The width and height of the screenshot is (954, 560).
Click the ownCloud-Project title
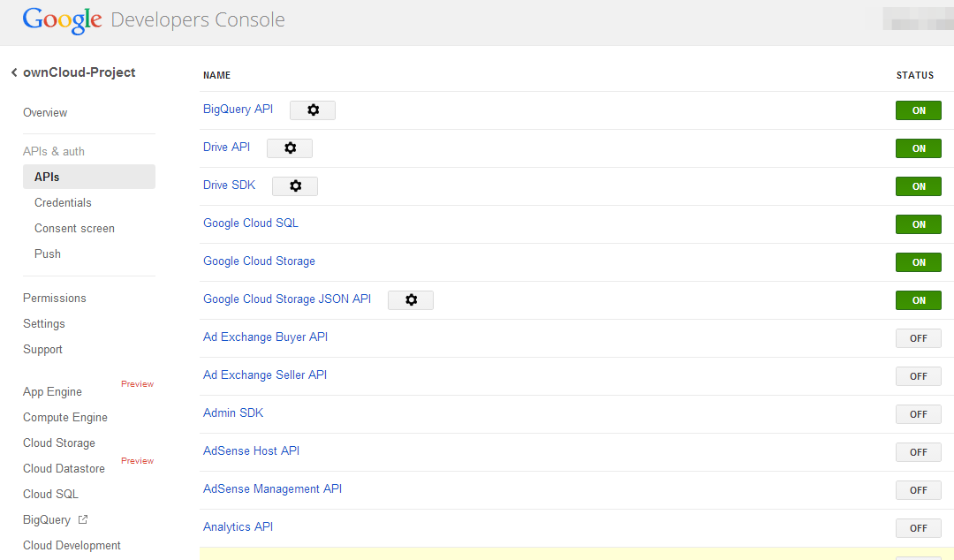(x=79, y=72)
